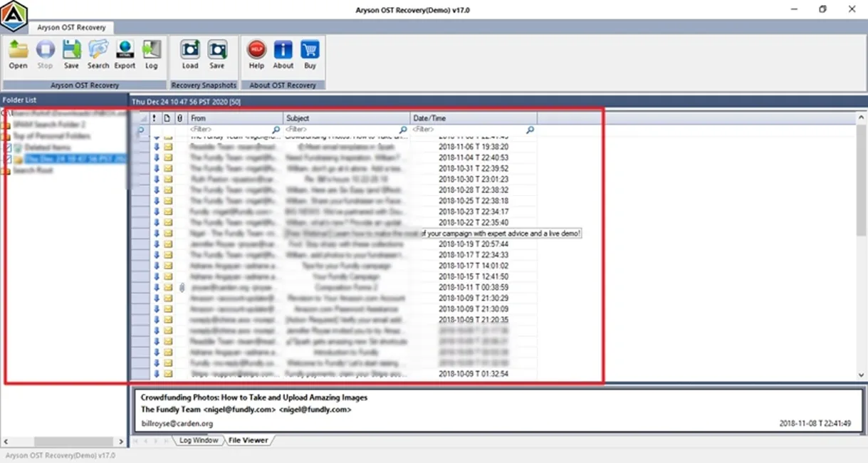The height and width of the screenshot is (463, 868).
Task: Click the envelope icon in the 2018-11-06 row
Action: tap(168, 146)
